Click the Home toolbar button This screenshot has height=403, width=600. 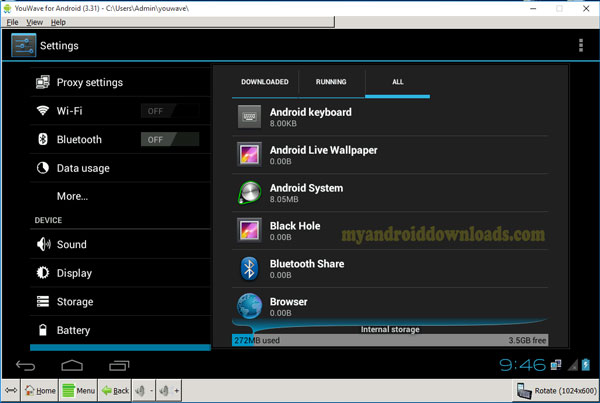pyautogui.click(x=40, y=390)
